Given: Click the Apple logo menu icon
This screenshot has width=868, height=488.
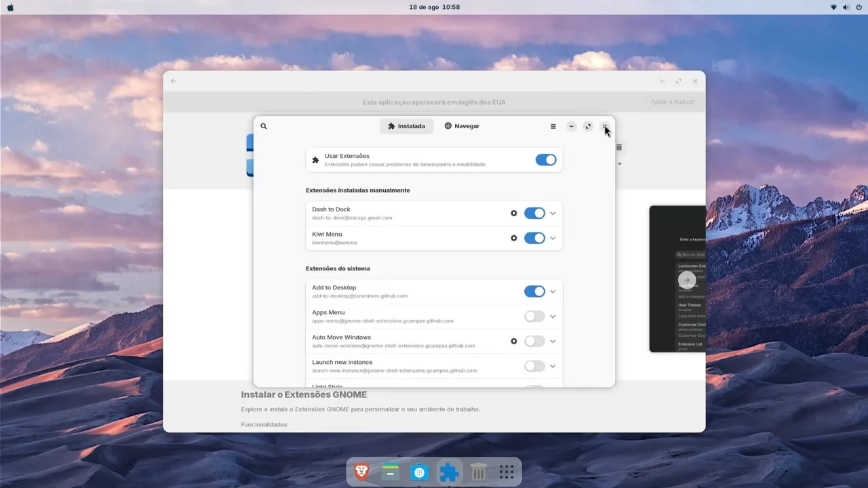Looking at the screenshot, I should coord(10,7).
